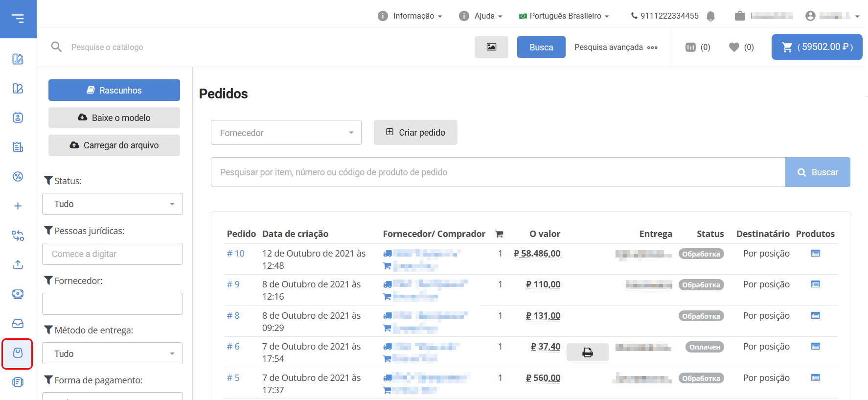The width and height of the screenshot is (868, 400).
Task: Click the hamburger menu icon
Action: 18,19
